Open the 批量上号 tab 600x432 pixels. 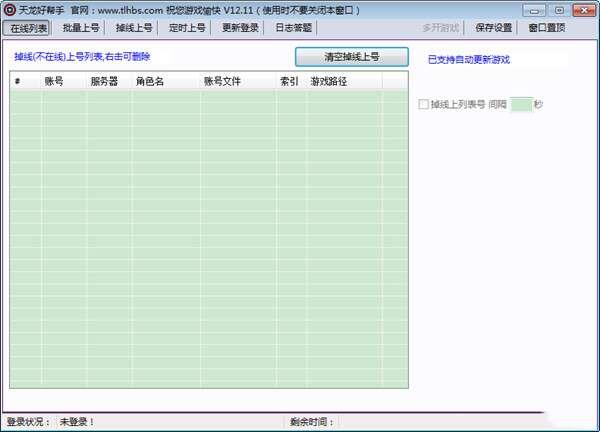click(81, 28)
